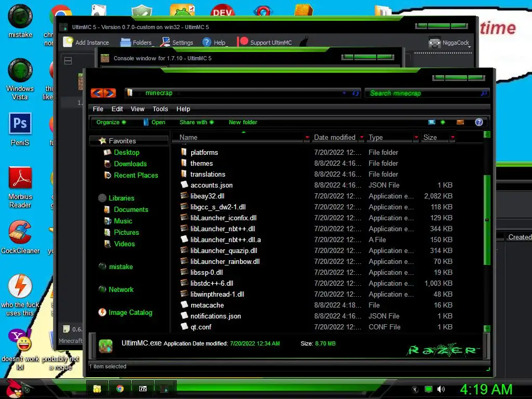Open Settings in UltimMC toolbar
The height and width of the screenshot is (399, 532).
pos(177,43)
